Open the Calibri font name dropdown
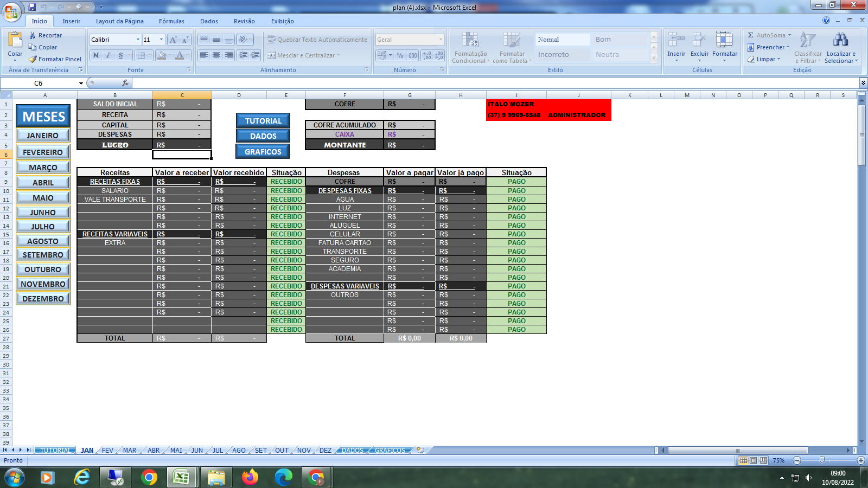868x488 pixels. pos(138,40)
